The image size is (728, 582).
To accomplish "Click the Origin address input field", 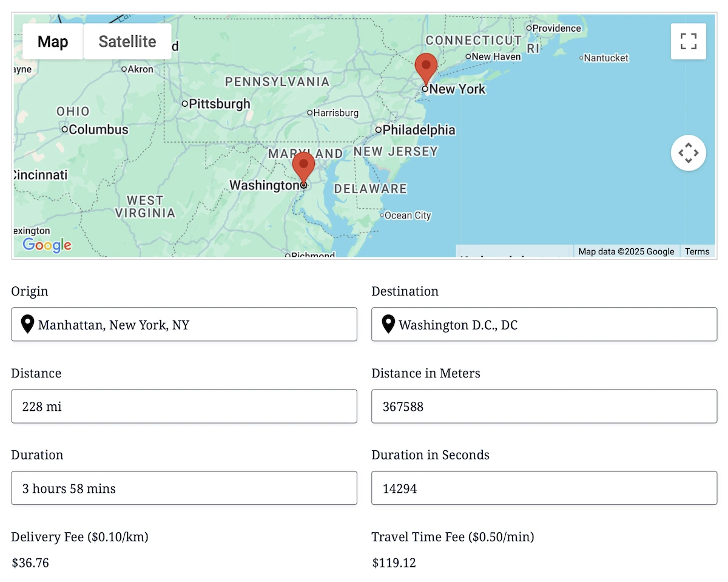I will tap(194, 325).
